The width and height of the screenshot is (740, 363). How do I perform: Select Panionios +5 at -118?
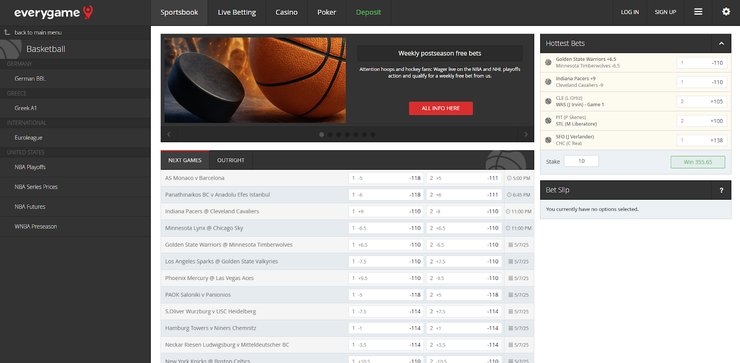point(464,295)
